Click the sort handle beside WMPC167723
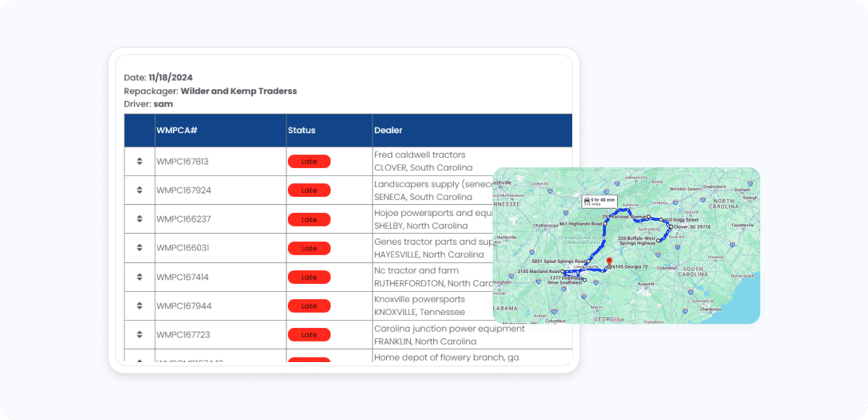The height and width of the screenshot is (420, 868). coord(140,335)
